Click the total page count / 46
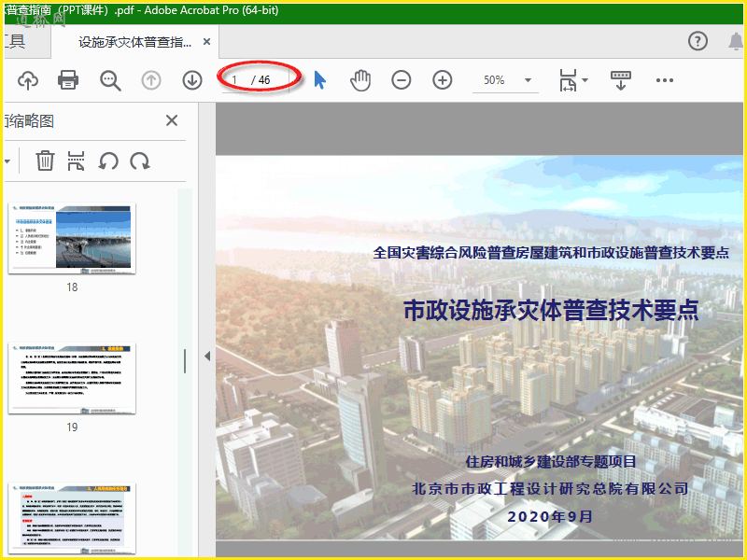The width and height of the screenshot is (747, 560). click(x=261, y=80)
